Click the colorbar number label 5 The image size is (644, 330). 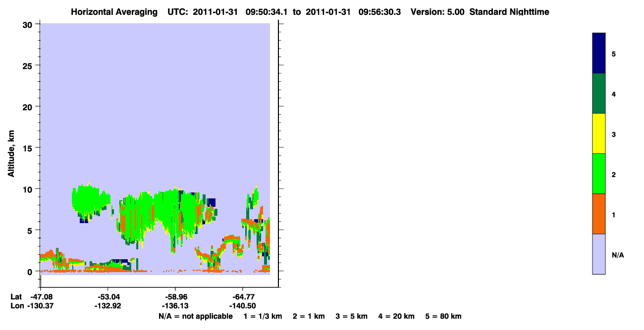tap(614, 53)
